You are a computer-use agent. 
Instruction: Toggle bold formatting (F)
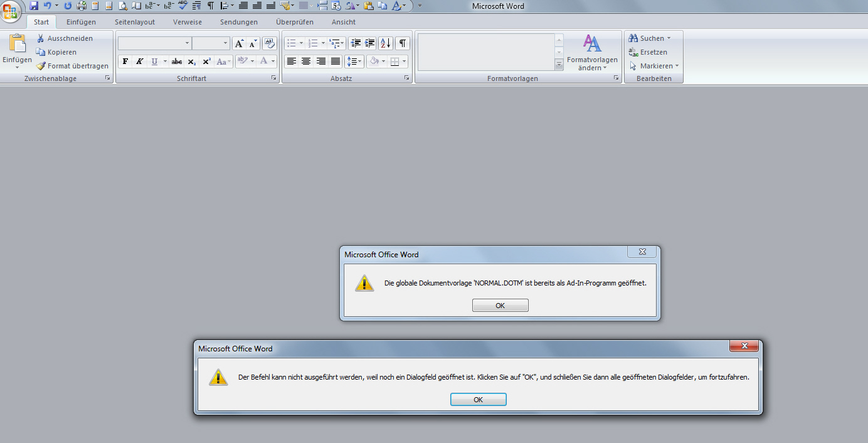tap(125, 61)
